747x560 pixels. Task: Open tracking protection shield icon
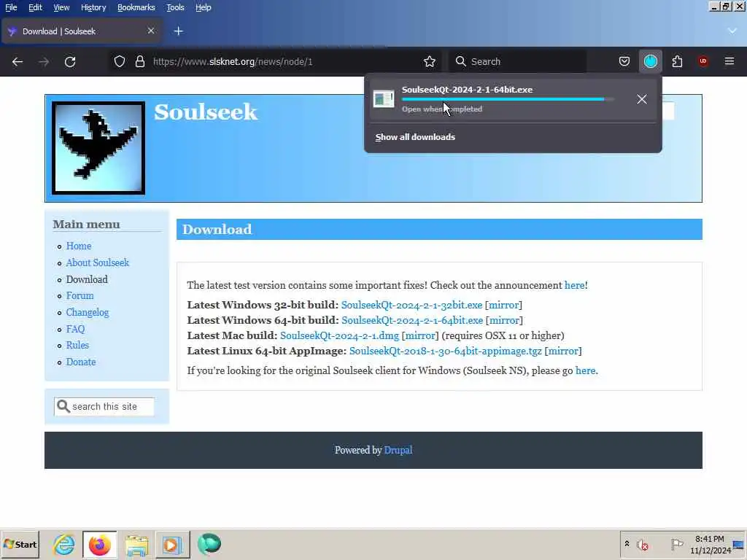click(x=120, y=61)
